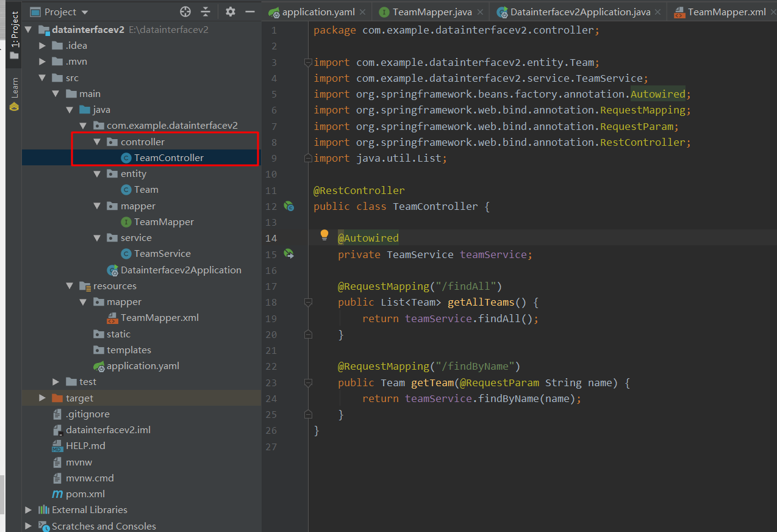Viewport: 777px width, 532px height.
Task: Collapse the src folder
Action: [42, 77]
